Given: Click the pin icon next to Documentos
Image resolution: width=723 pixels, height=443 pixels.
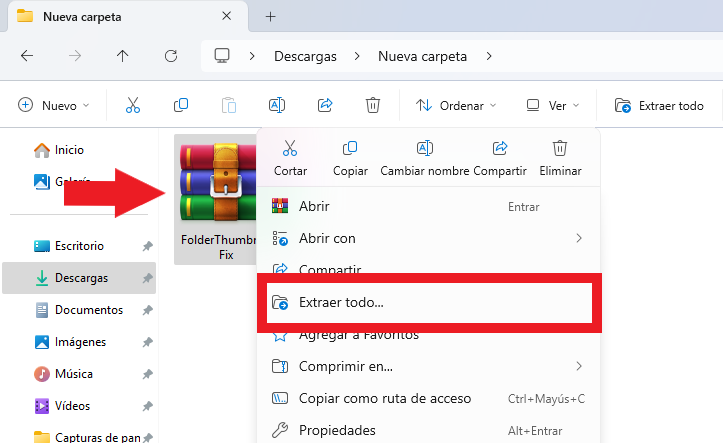Looking at the screenshot, I should [x=148, y=310].
